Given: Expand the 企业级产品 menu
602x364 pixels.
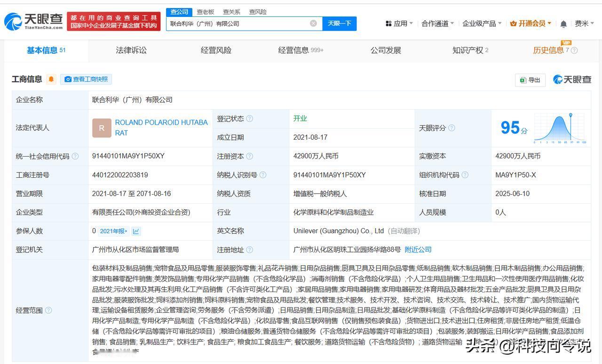Looking at the screenshot, I should click(x=482, y=24).
